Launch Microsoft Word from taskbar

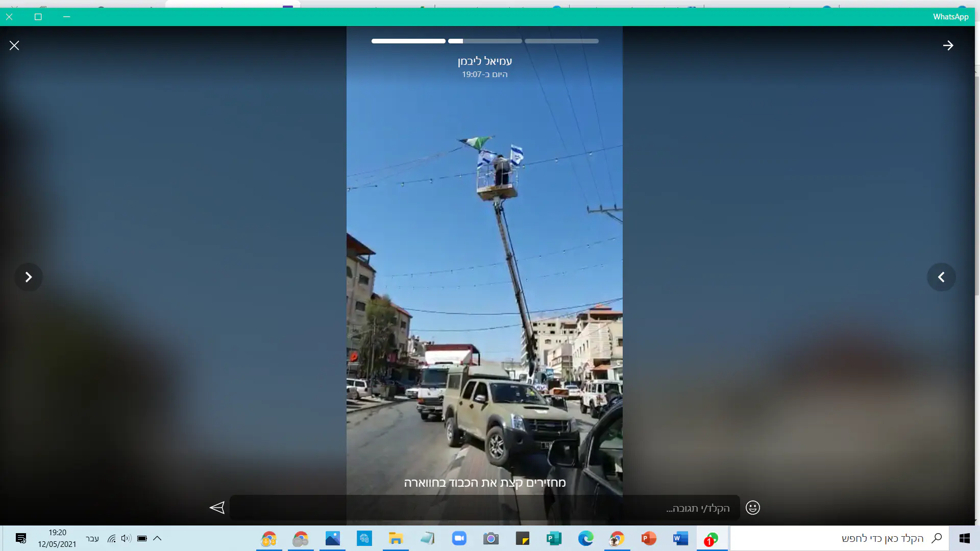[680, 539]
